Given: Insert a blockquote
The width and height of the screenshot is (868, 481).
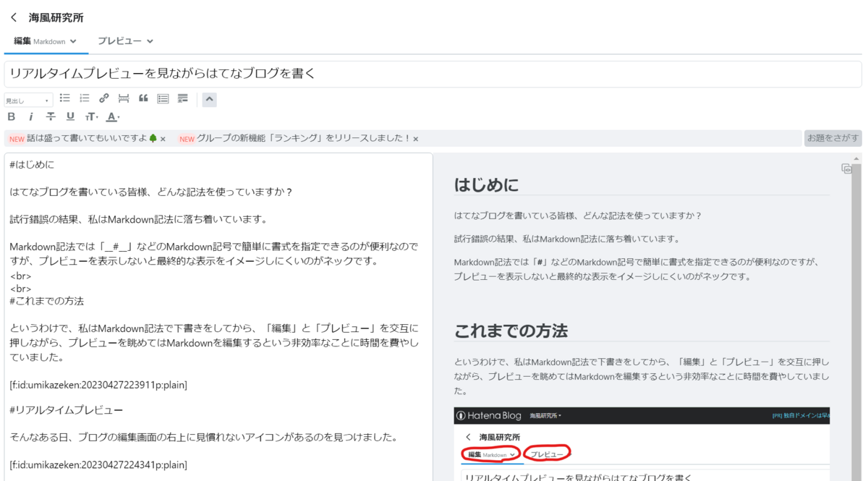Looking at the screenshot, I should (143, 98).
